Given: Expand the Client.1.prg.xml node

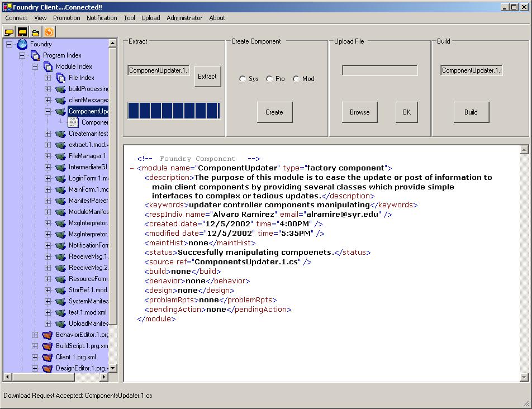Looking at the screenshot, I should pyautogui.click(x=35, y=357).
